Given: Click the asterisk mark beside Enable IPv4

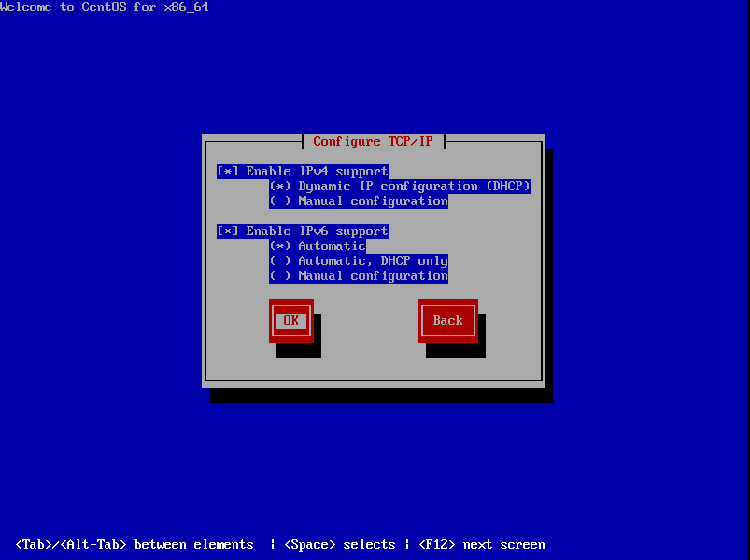Looking at the screenshot, I should (228, 172).
